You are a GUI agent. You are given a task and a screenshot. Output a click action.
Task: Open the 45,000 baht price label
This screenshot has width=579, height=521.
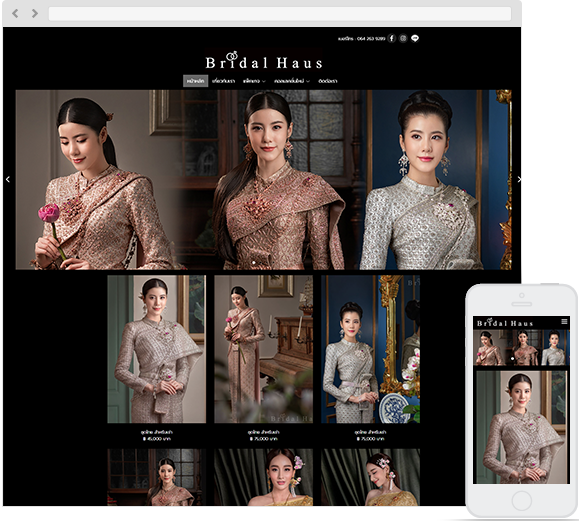[x=157, y=439]
